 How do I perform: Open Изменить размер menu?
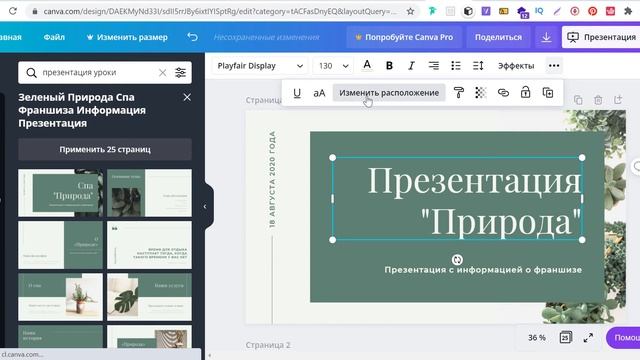(127, 37)
